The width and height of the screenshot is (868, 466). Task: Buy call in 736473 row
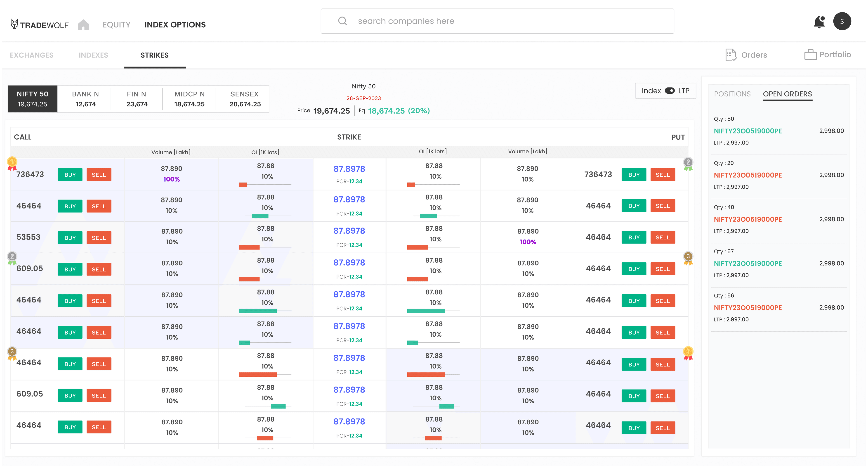tap(70, 175)
